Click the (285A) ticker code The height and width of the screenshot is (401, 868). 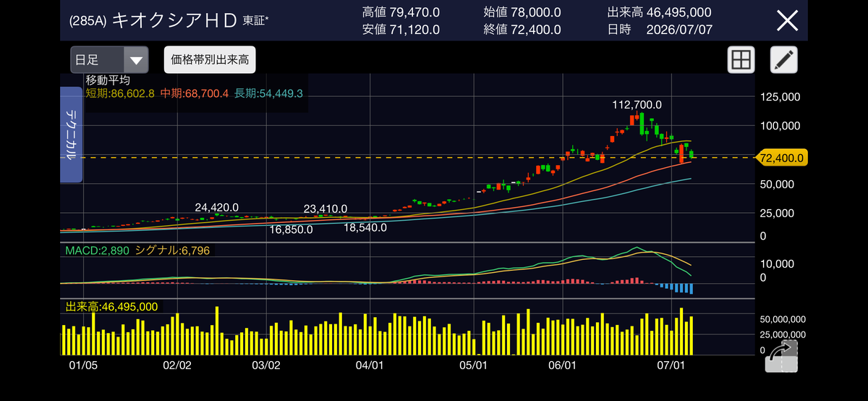[x=88, y=21]
